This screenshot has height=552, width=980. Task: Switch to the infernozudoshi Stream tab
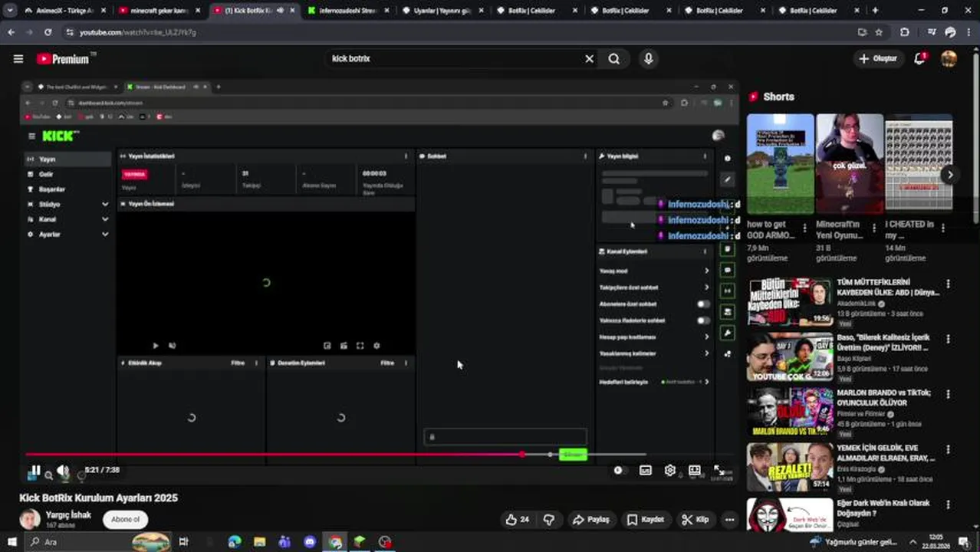point(346,11)
